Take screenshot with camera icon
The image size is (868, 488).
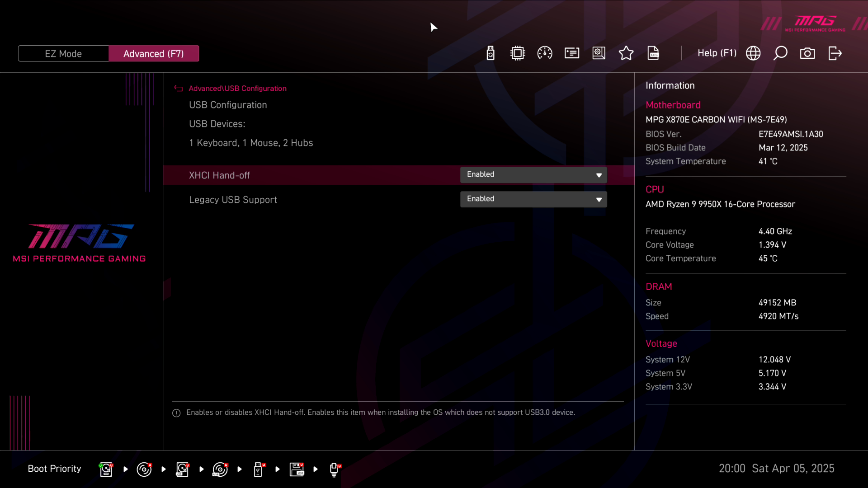coord(807,53)
